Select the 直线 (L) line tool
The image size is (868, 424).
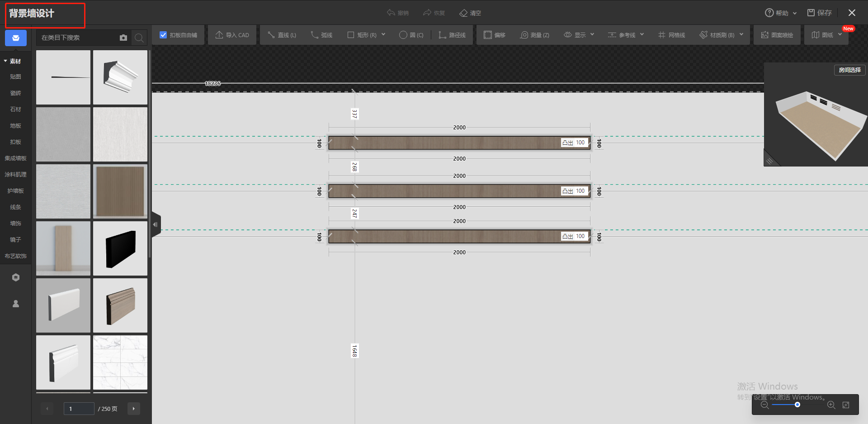coord(282,35)
